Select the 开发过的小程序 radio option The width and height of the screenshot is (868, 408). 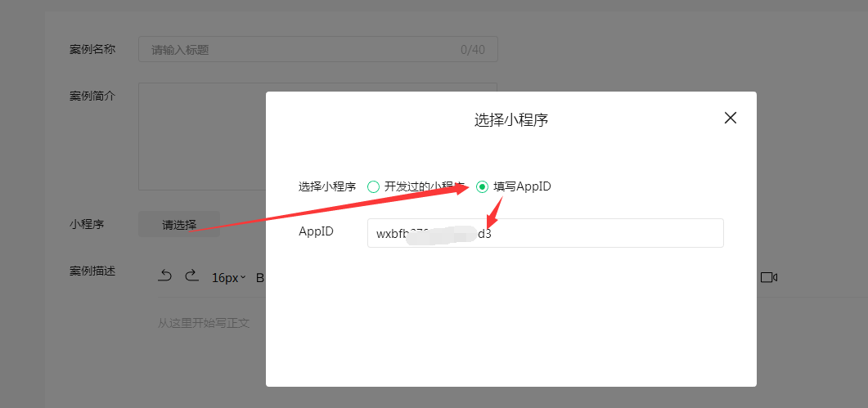click(373, 186)
